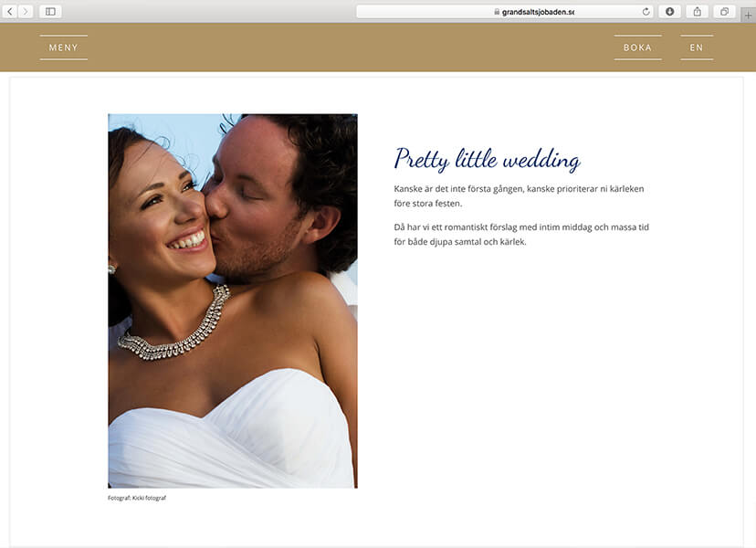
Task: Click the photo credit 'Fotograf: Kicki fotograf'
Action: (x=137, y=498)
